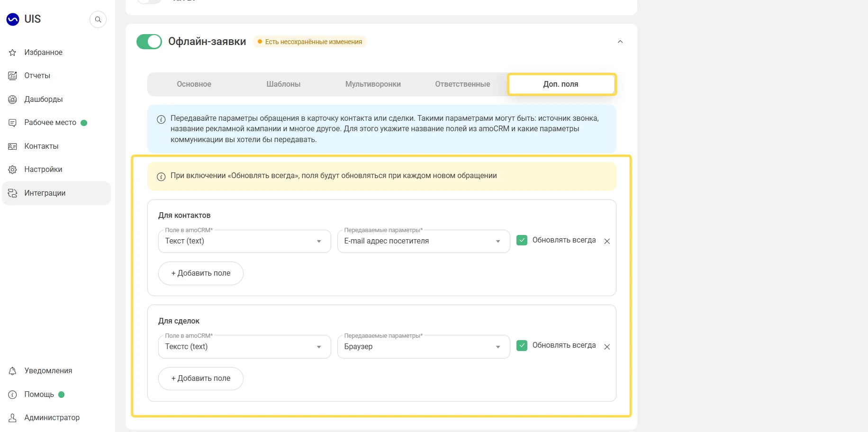The height and width of the screenshot is (432, 868).
Task: Toggle the Офлайн-заявки switch off
Action: point(149,42)
